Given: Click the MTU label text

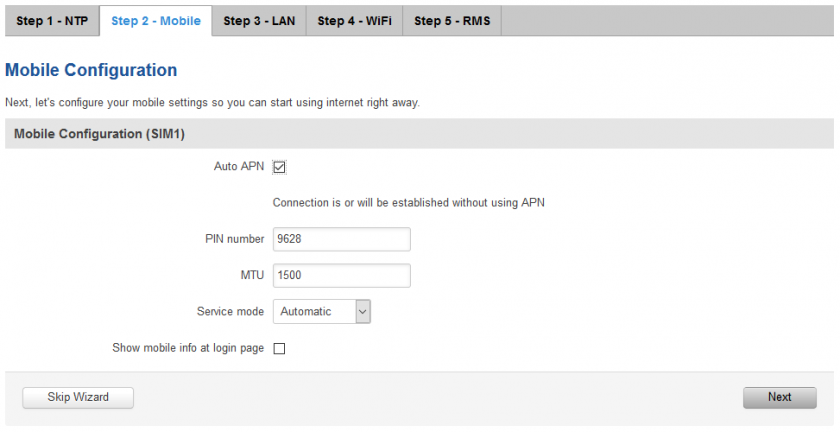Looking at the screenshot, I should click(x=252, y=275).
